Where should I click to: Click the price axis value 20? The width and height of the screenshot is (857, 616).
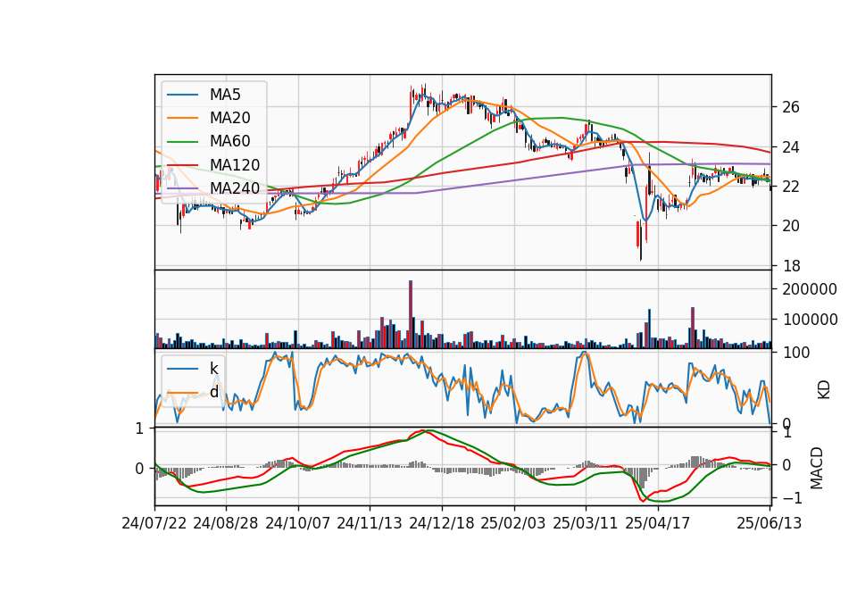tap(790, 226)
